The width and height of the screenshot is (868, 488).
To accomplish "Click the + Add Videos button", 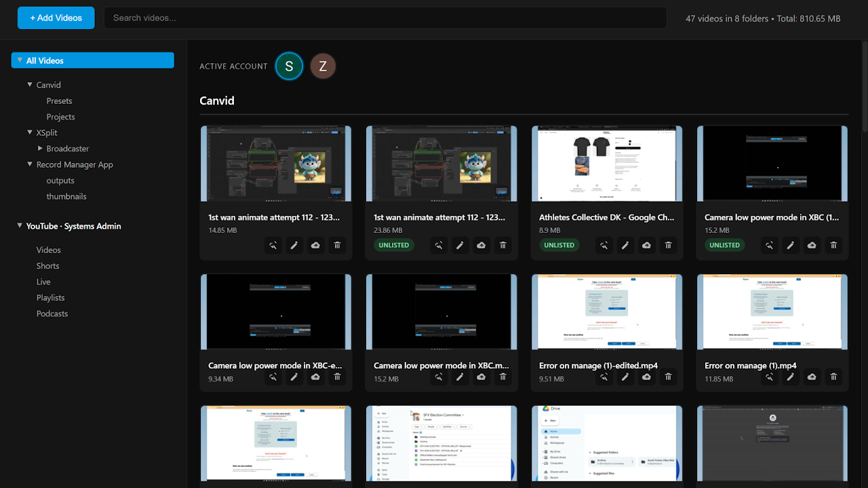I will (56, 18).
